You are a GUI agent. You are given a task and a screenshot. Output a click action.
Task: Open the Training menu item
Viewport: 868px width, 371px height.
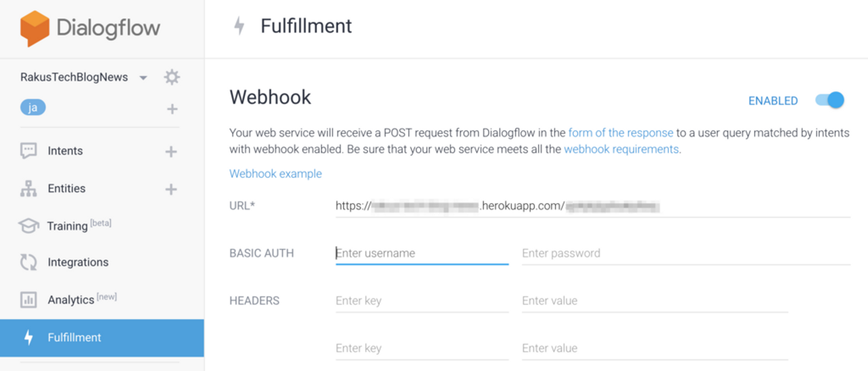click(x=68, y=226)
